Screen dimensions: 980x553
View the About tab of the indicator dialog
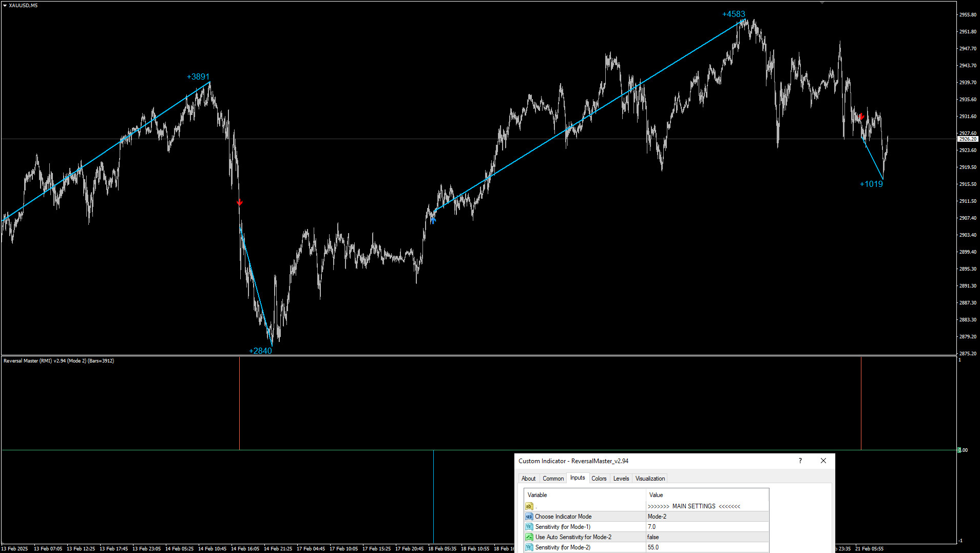click(x=529, y=478)
